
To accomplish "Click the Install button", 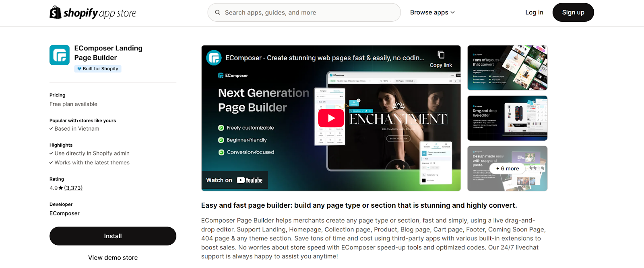I will coord(113,236).
